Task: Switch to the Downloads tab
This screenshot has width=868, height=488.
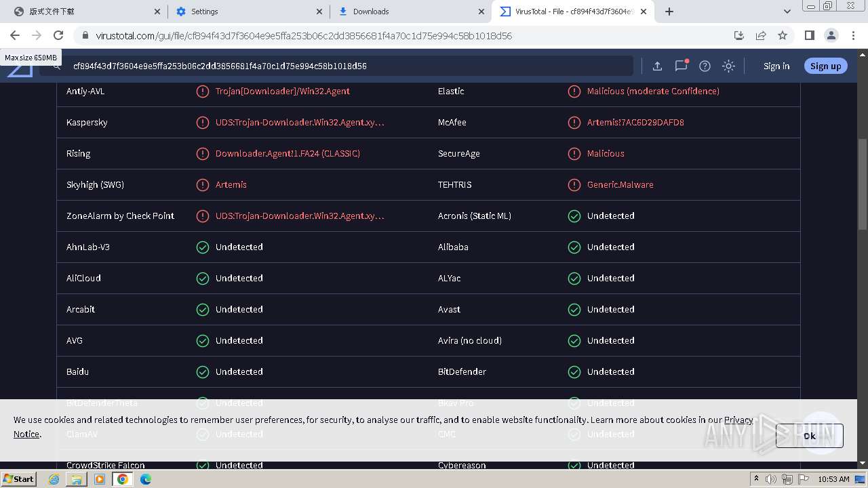Action: (x=411, y=12)
